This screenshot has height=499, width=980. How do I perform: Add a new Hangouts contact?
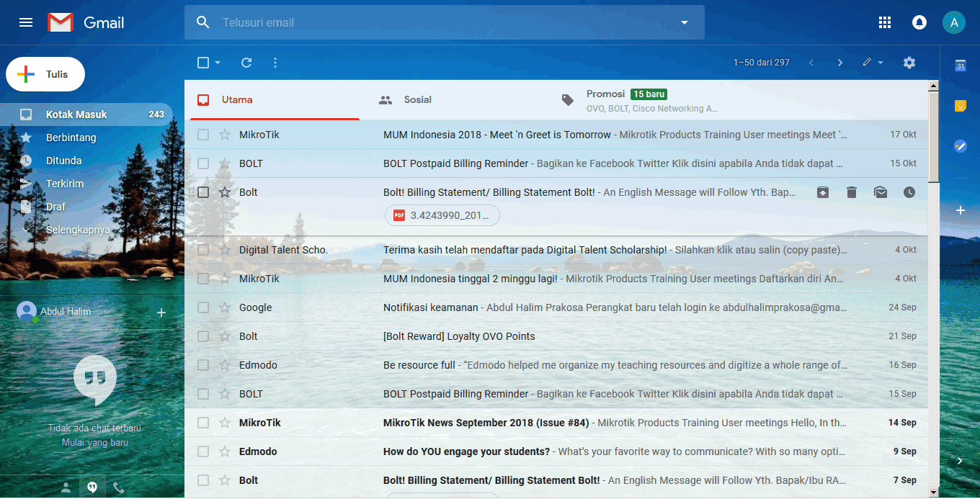click(x=161, y=312)
